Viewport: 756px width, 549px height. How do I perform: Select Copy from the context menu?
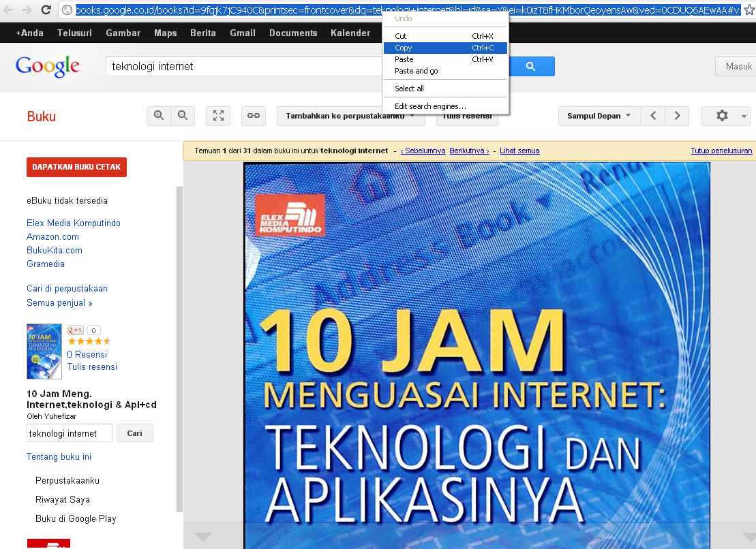404,48
